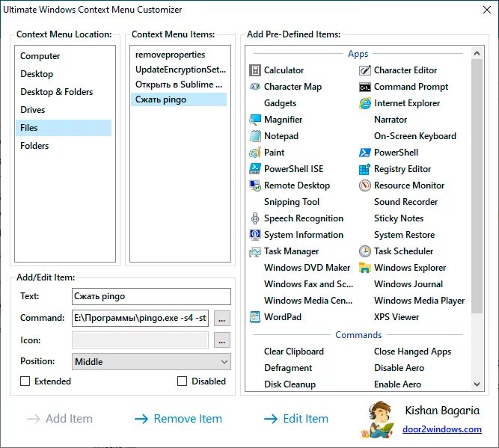Select UpdateEncryptionSet... item

(x=179, y=70)
